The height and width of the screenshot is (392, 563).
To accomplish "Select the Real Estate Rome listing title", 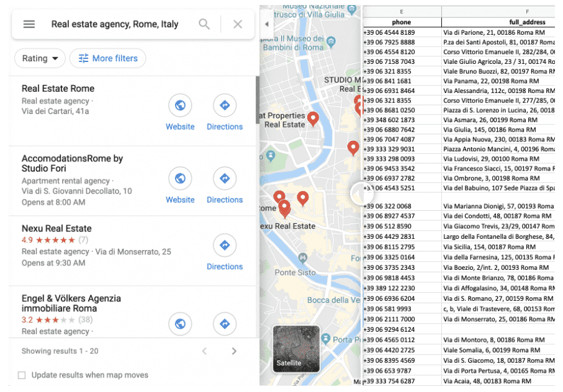I will pyautogui.click(x=58, y=89).
